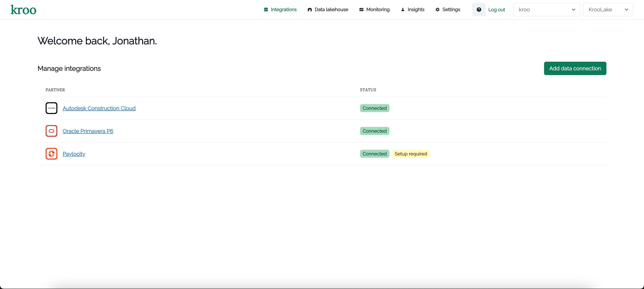Expand the KrooLake selector dropdown
This screenshot has width=644, height=289.
click(x=608, y=10)
